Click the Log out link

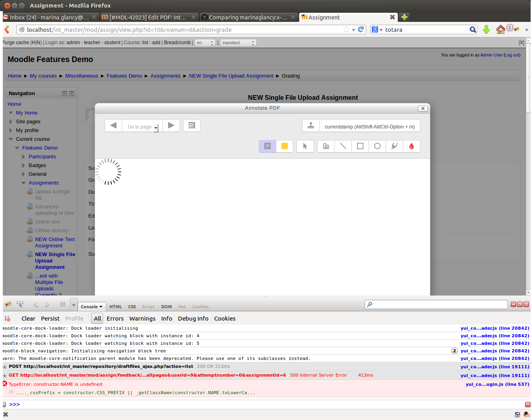(x=512, y=55)
